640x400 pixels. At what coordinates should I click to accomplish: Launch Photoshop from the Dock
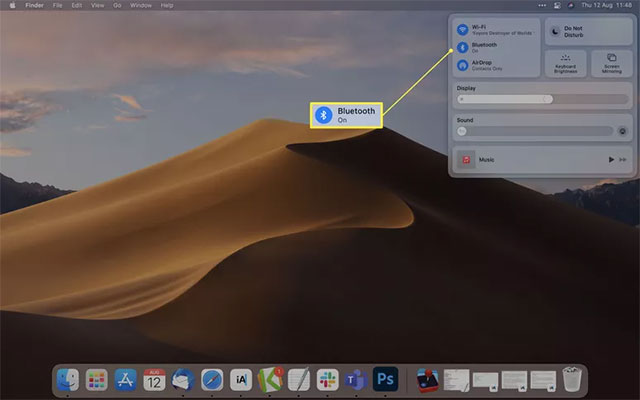click(384, 379)
